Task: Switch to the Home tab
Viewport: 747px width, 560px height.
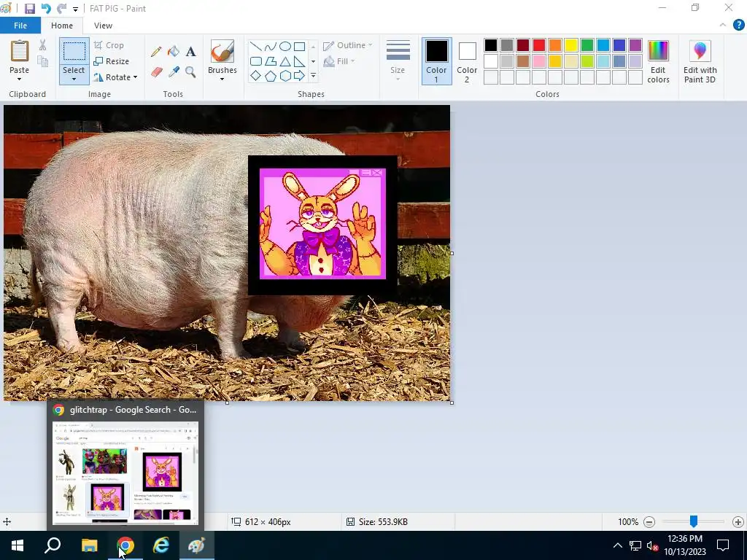Action: click(x=62, y=26)
